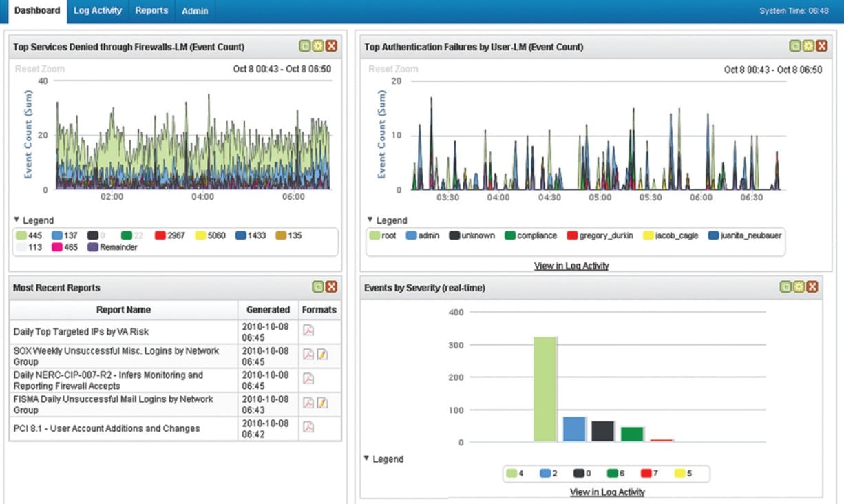Toggle port 137 series in the firewall legend

(64, 235)
